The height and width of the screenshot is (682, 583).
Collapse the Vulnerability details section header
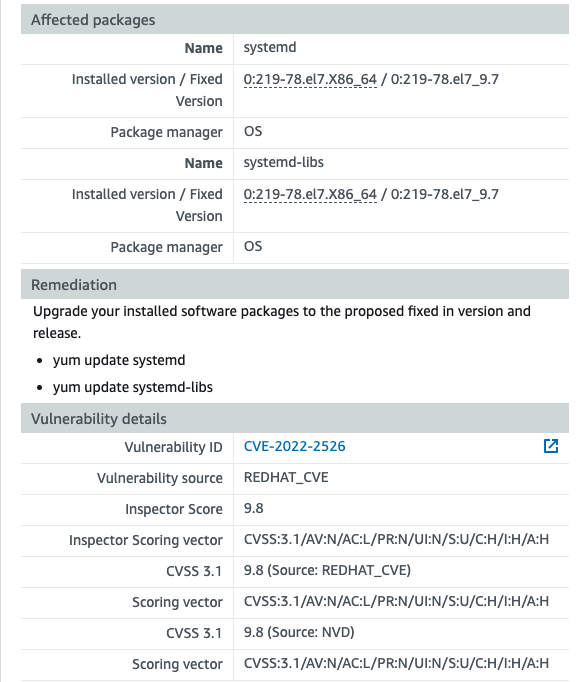click(295, 418)
